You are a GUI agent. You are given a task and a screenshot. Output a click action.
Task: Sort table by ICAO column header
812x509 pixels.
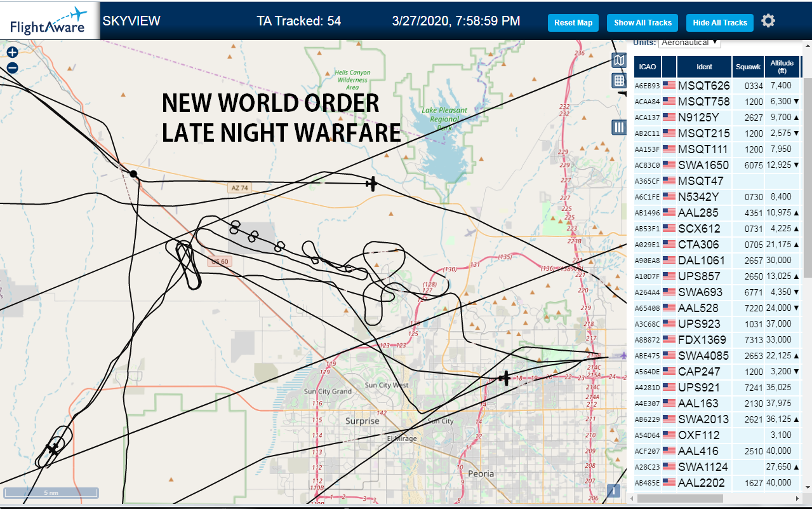(x=648, y=66)
